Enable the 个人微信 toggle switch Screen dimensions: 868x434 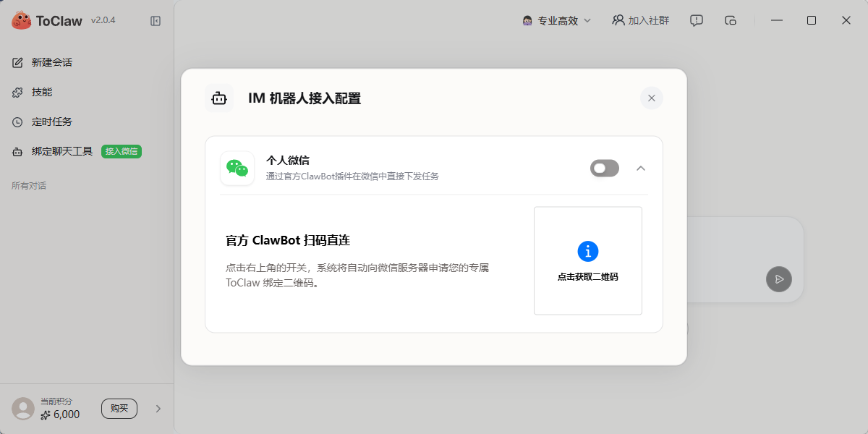pos(605,168)
